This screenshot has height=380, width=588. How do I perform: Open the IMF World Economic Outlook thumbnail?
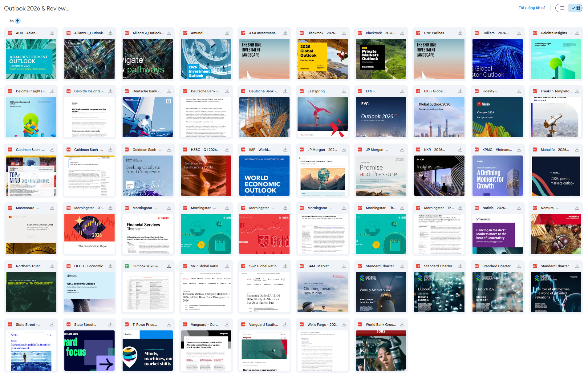click(x=264, y=176)
